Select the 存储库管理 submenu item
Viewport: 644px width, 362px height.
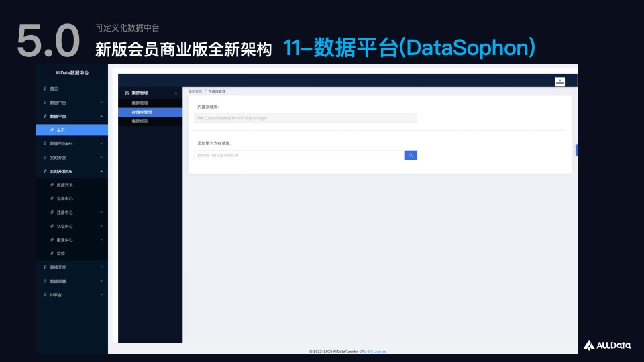pos(150,112)
